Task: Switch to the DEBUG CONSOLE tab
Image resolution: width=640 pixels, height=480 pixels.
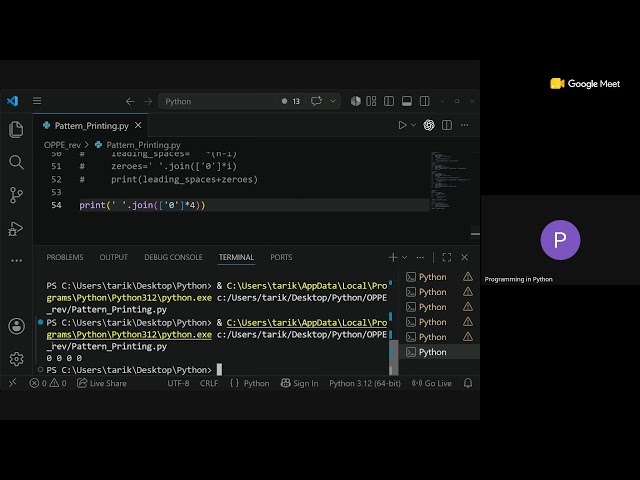Action: click(x=173, y=258)
